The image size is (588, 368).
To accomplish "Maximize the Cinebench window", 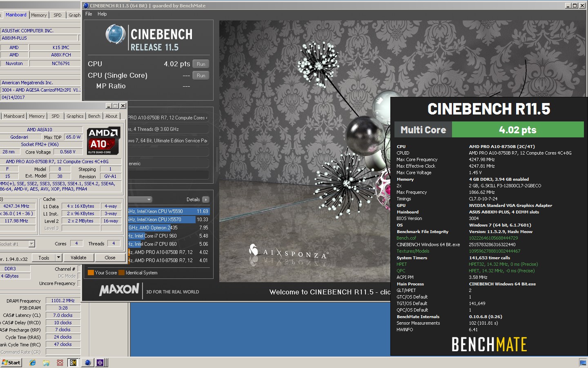I will [x=575, y=6].
